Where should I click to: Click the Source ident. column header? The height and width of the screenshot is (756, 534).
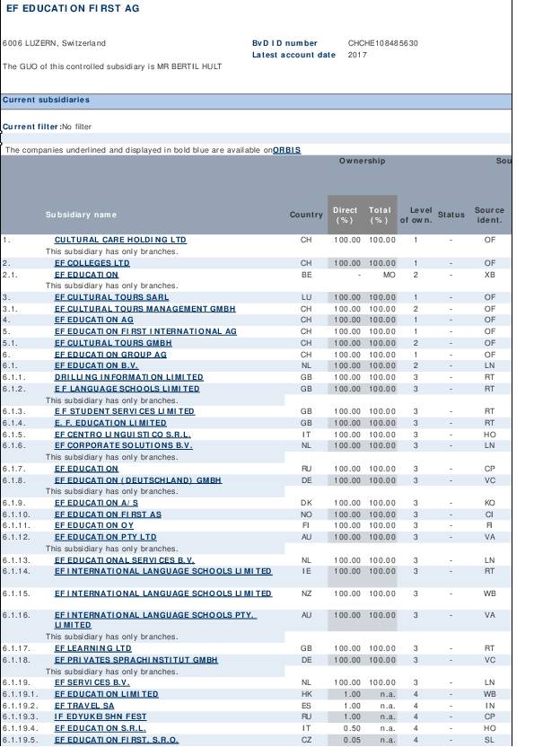[489, 215]
